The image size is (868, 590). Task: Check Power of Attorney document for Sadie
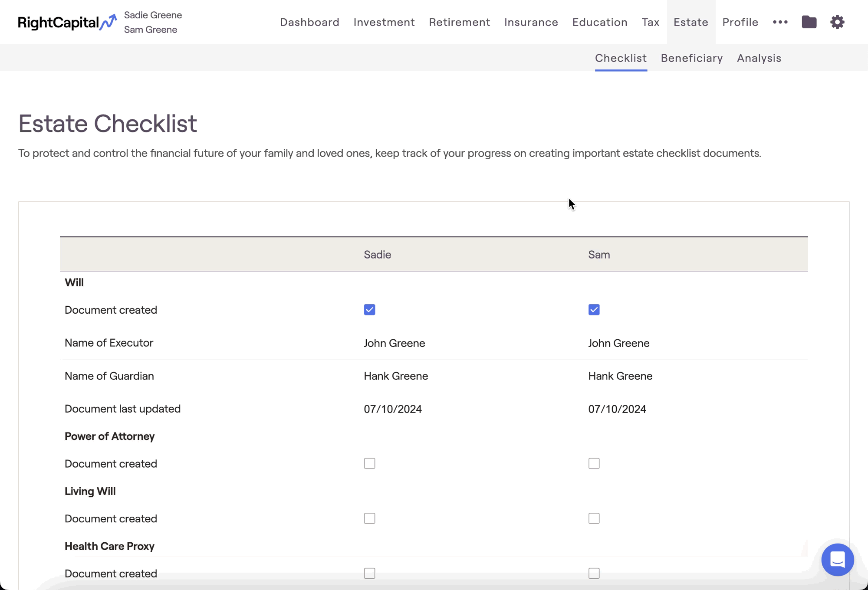pyautogui.click(x=369, y=463)
